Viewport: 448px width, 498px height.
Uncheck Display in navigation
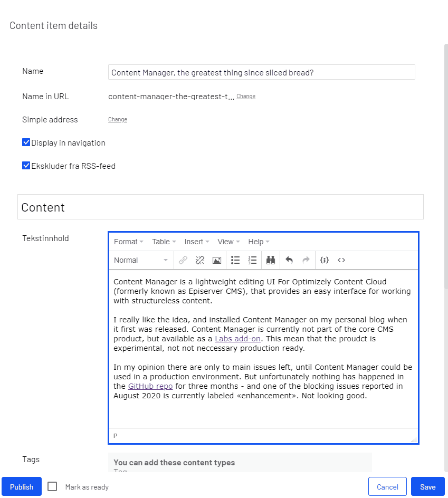pos(26,142)
